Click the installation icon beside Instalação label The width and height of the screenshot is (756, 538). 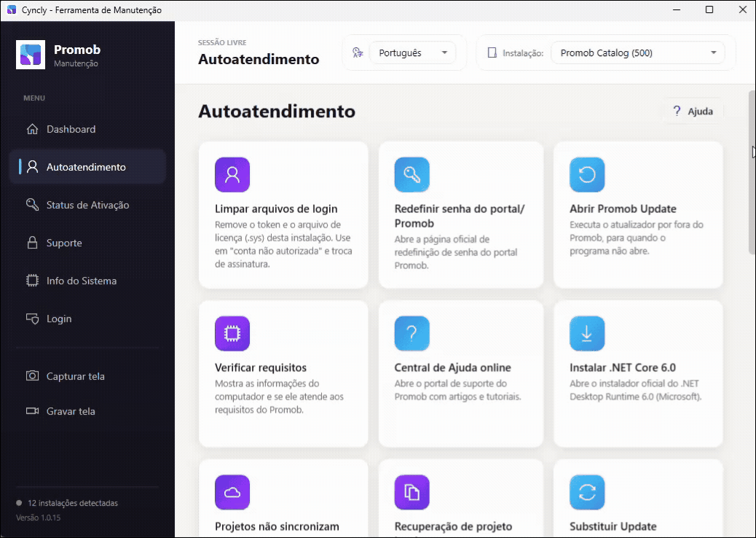pyautogui.click(x=492, y=52)
